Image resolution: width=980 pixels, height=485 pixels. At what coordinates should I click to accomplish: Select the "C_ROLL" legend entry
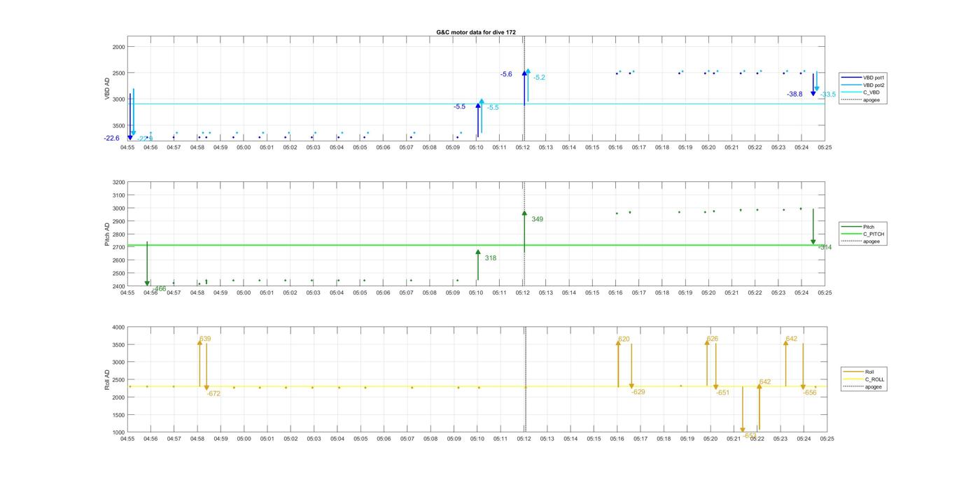[x=864, y=379]
